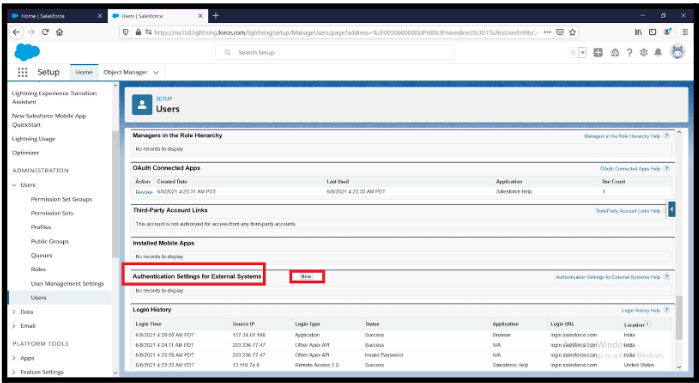
Task: Reload the page with browser refresh icon
Action: tap(45, 32)
